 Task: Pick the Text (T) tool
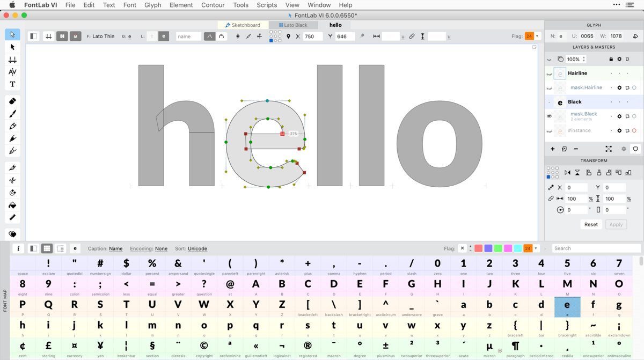click(x=12, y=84)
